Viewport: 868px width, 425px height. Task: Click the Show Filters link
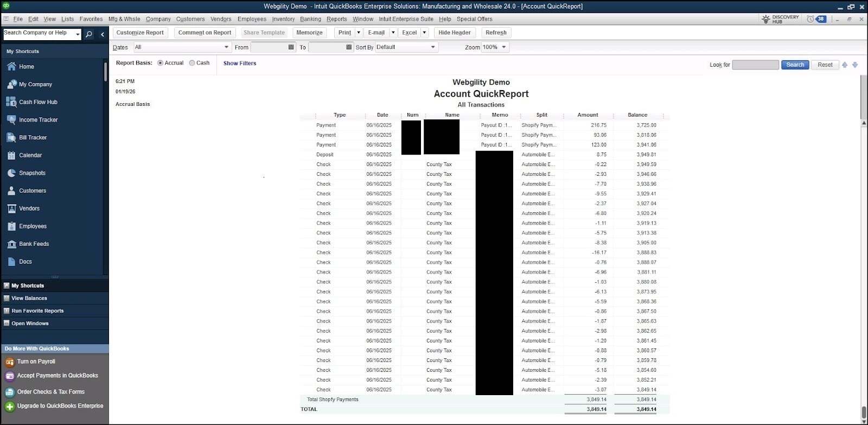tap(240, 64)
